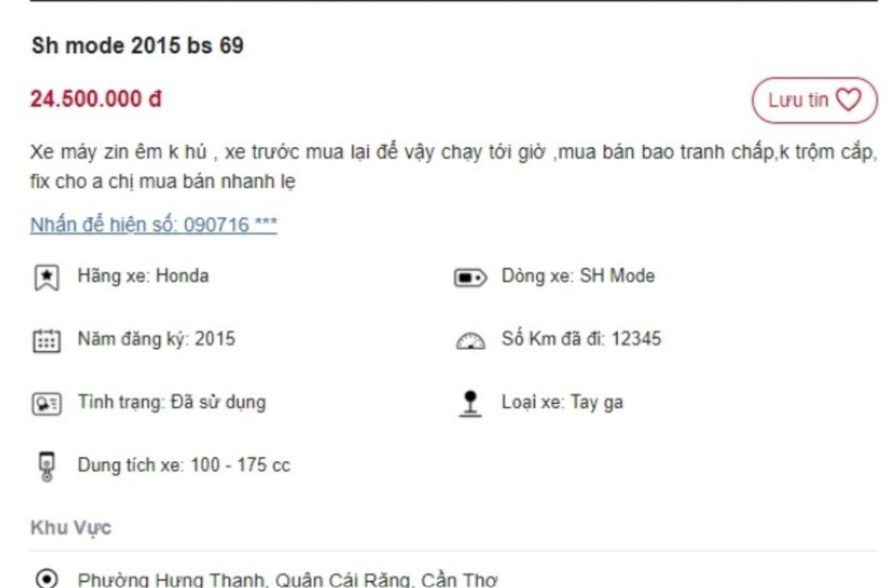Screen dimensions: 888x588
Task: Click the Dòng xe: SH Mode text
Action: [578, 276]
